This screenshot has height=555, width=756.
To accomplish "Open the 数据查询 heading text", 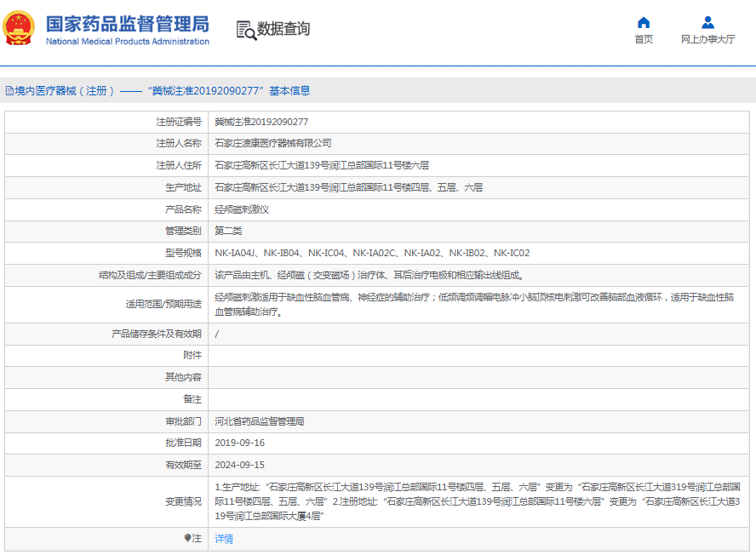I will 283,29.
